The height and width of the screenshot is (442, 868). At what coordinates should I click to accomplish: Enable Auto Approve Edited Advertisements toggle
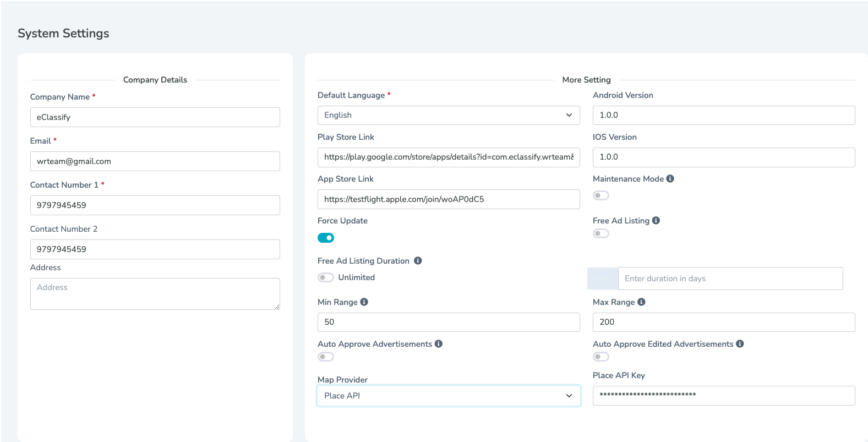(x=600, y=357)
